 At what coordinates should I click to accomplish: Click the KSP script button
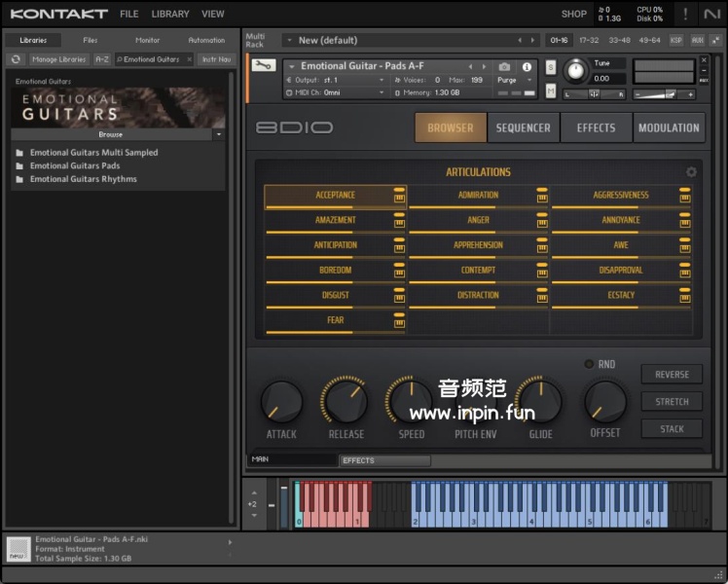[x=677, y=41]
